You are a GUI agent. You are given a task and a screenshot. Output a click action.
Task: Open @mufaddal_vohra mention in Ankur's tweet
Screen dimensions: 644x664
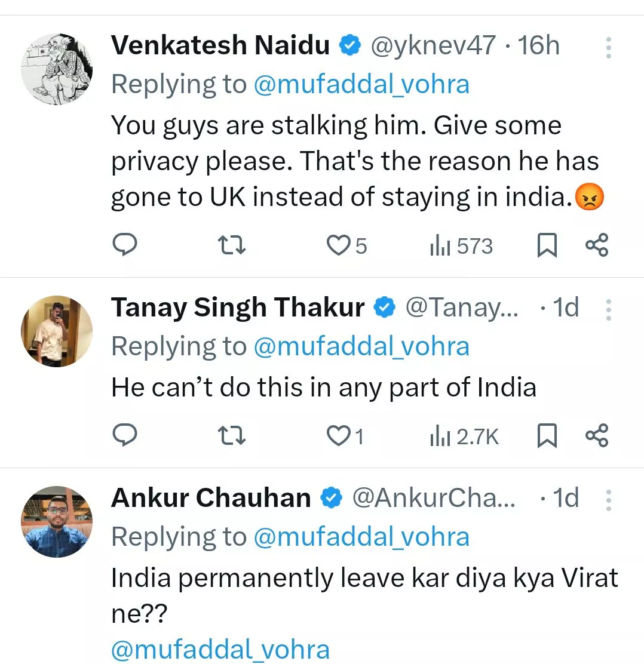pyautogui.click(x=220, y=650)
